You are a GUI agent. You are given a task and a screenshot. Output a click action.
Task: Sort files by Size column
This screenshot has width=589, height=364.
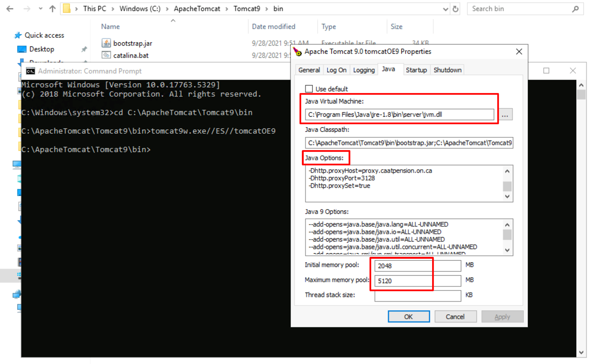click(396, 26)
